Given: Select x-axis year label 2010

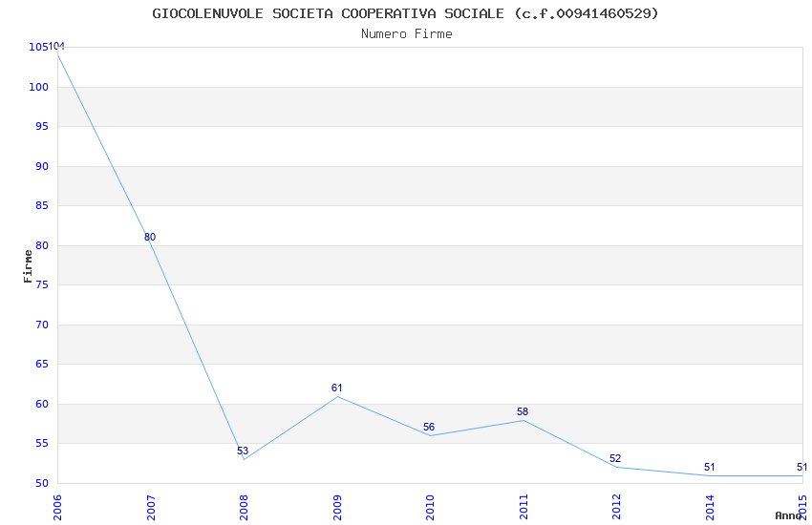Looking at the screenshot, I should pos(430,507).
